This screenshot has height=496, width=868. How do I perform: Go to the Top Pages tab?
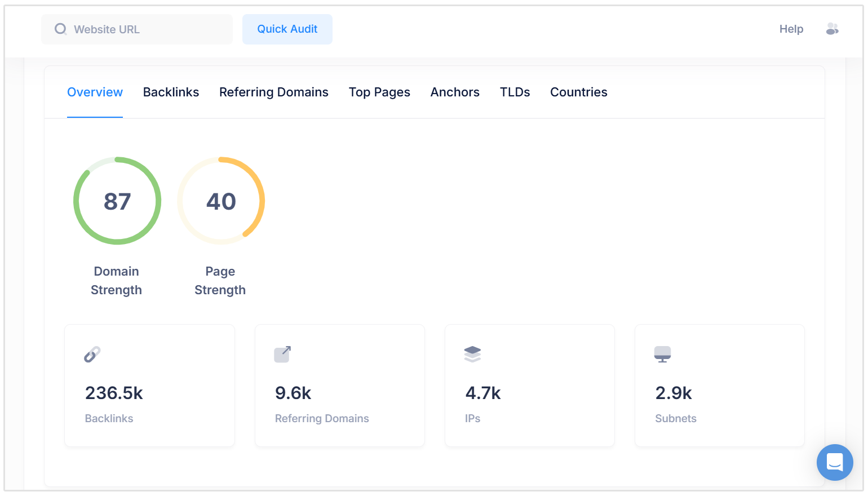point(379,92)
